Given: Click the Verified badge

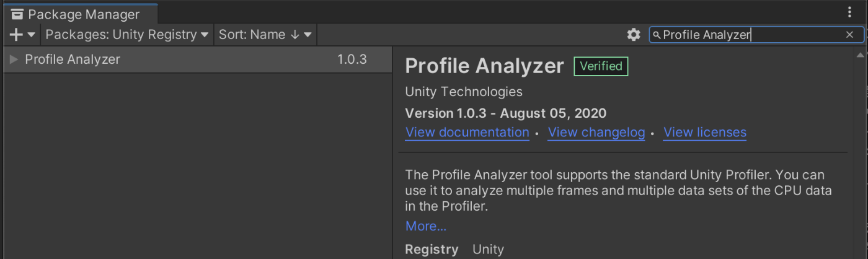Looking at the screenshot, I should pos(601,66).
